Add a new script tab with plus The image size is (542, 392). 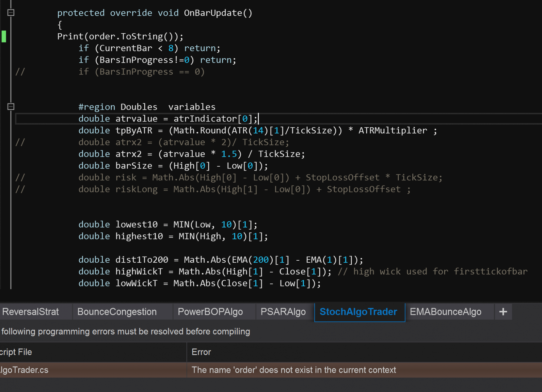[503, 312]
